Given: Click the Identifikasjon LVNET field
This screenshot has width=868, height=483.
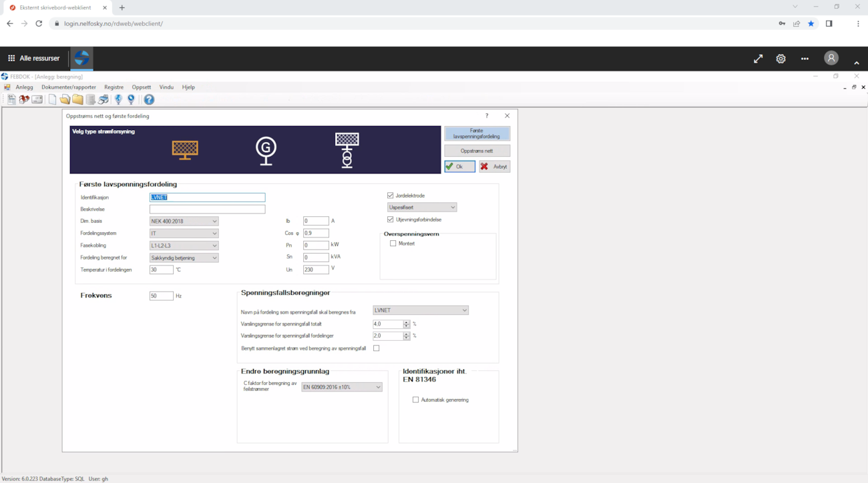Looking at the screenshot, I should coord(207,197).
